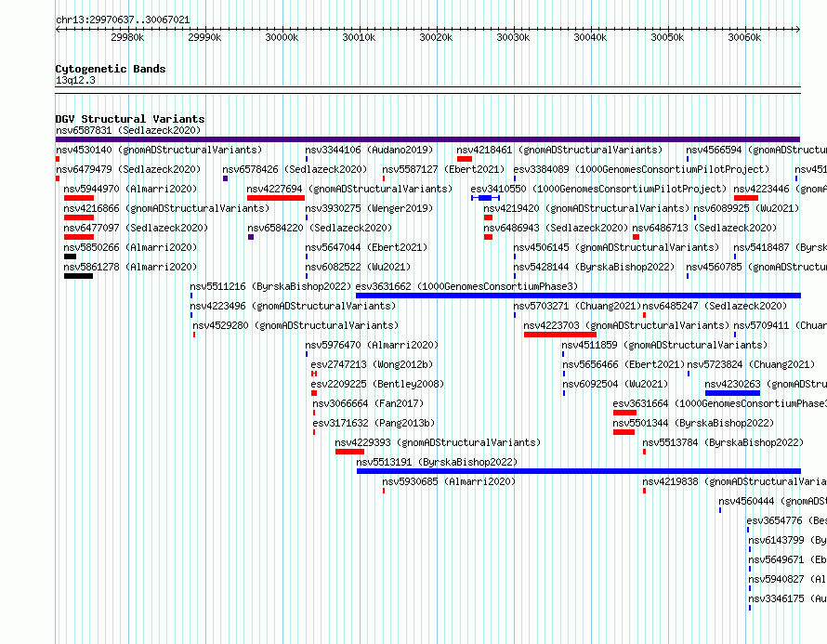Click the Cytogenetic Bands track title
827x644 pixels.
(111, 69)
